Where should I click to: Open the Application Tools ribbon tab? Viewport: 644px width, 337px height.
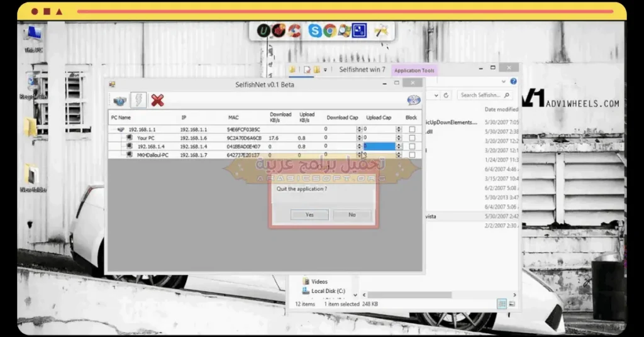coord(414,70)
